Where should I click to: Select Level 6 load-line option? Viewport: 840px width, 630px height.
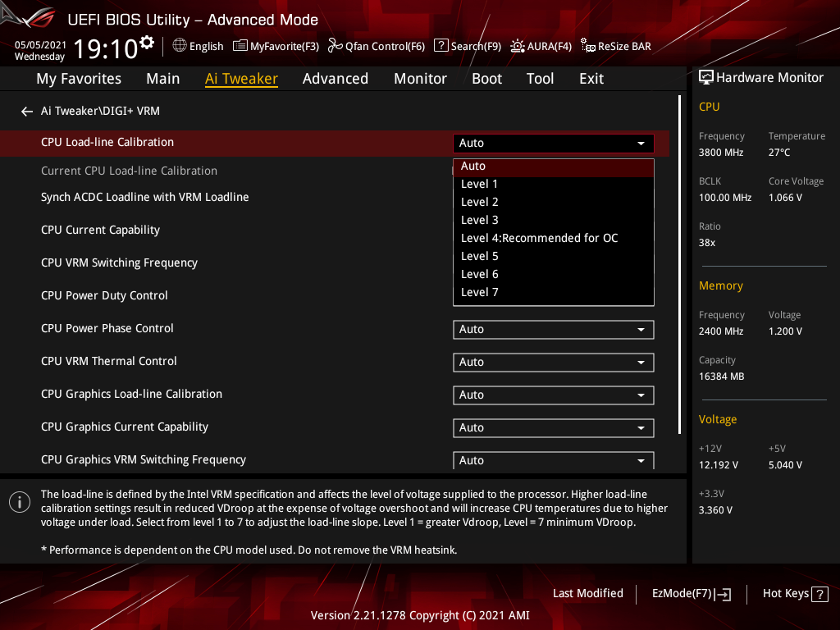[554, 274]
